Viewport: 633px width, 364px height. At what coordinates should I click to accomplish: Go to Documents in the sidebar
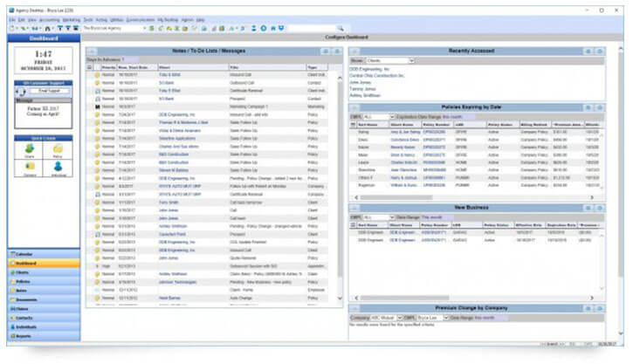pyautogui.click(x=44, y=299)
